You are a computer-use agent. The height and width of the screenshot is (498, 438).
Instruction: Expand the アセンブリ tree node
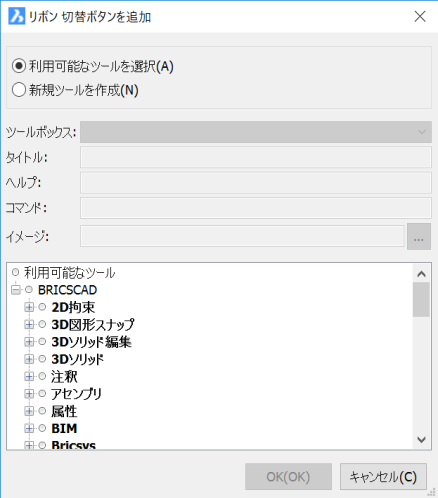(29, 394)
